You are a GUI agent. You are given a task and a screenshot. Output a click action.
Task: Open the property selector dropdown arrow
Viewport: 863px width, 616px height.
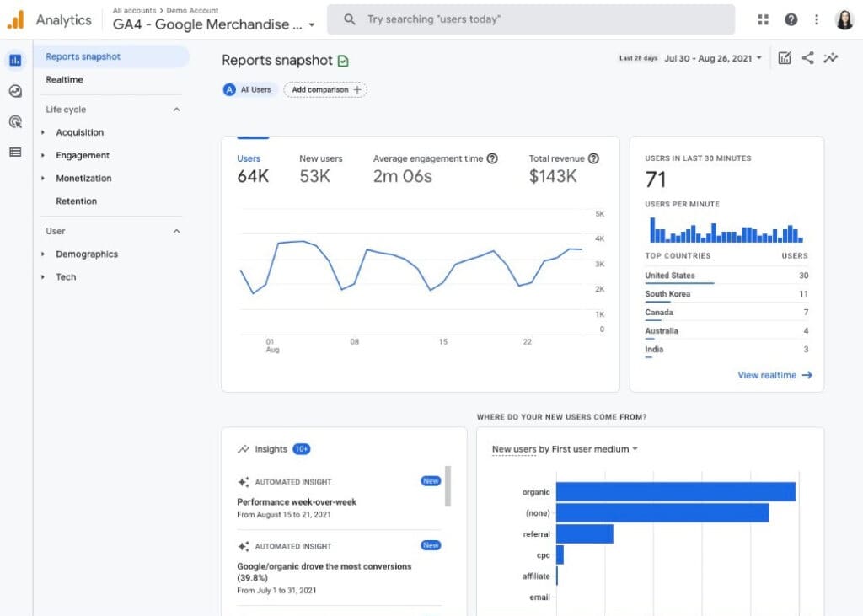tap(312, 24)
